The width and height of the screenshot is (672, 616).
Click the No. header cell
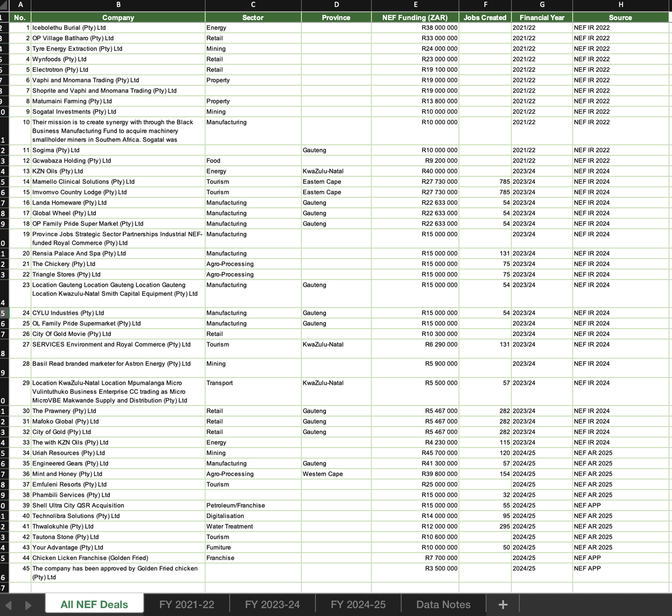[20, 17]
